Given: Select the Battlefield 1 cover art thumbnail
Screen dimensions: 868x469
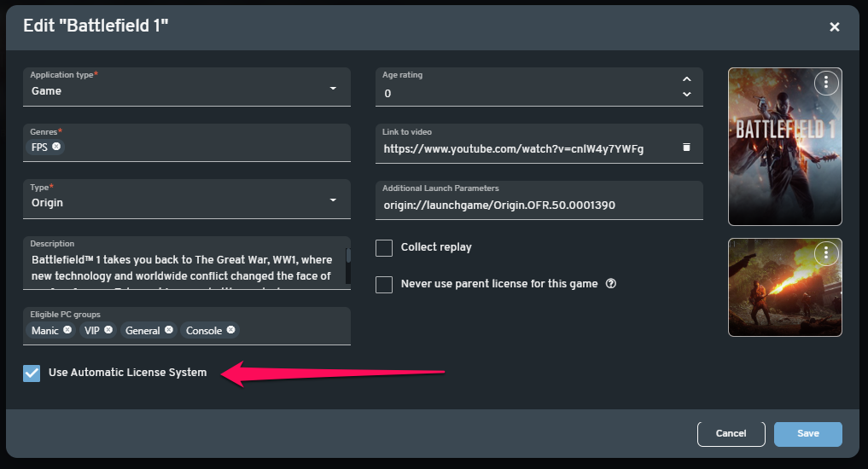Looking at the screenshot, I should click(x=784, y=147).
